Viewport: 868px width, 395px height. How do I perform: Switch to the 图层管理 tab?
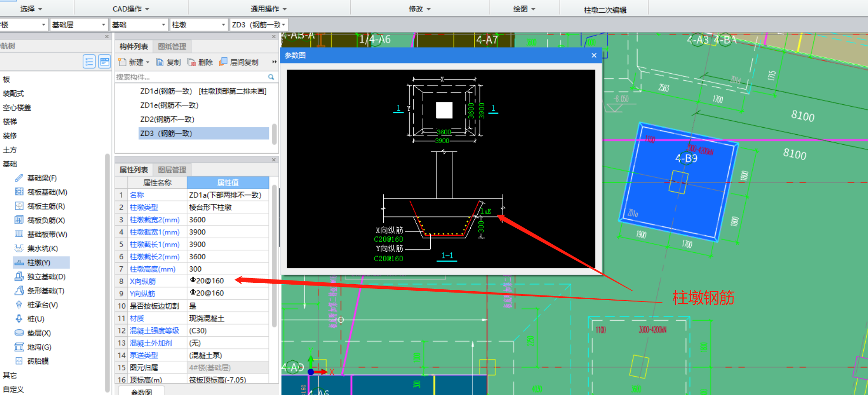point(172,170)
